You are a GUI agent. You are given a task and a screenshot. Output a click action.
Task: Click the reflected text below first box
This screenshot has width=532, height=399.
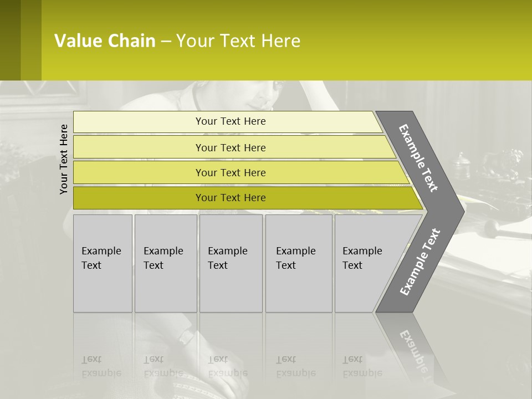tap(101, 366)
